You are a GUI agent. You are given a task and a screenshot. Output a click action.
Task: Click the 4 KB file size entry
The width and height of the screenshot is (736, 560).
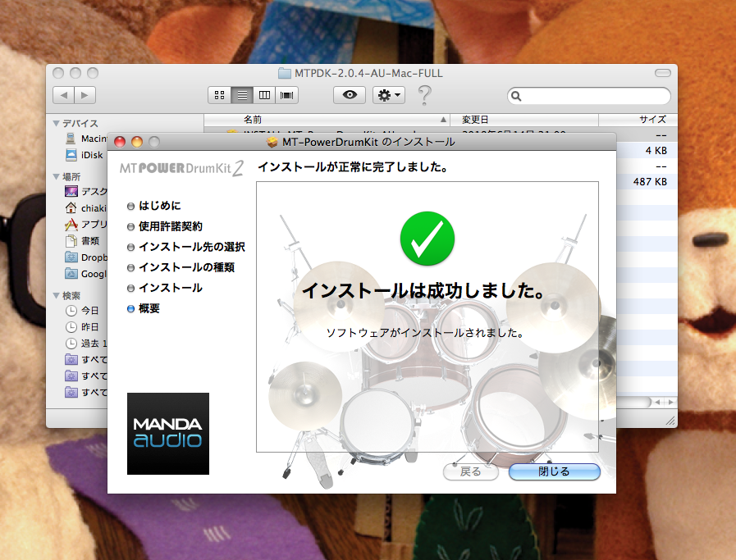click(656, 151)
